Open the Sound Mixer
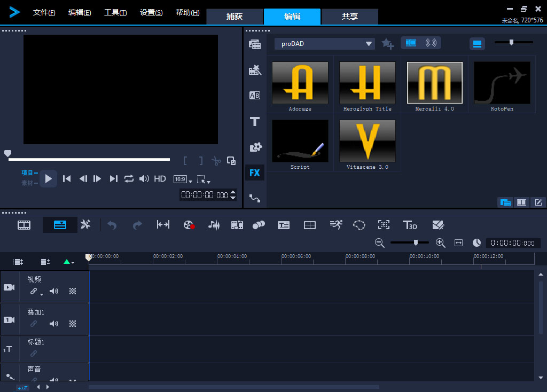The height and width of the screenshot is (392, 547). tap(214, 225)
